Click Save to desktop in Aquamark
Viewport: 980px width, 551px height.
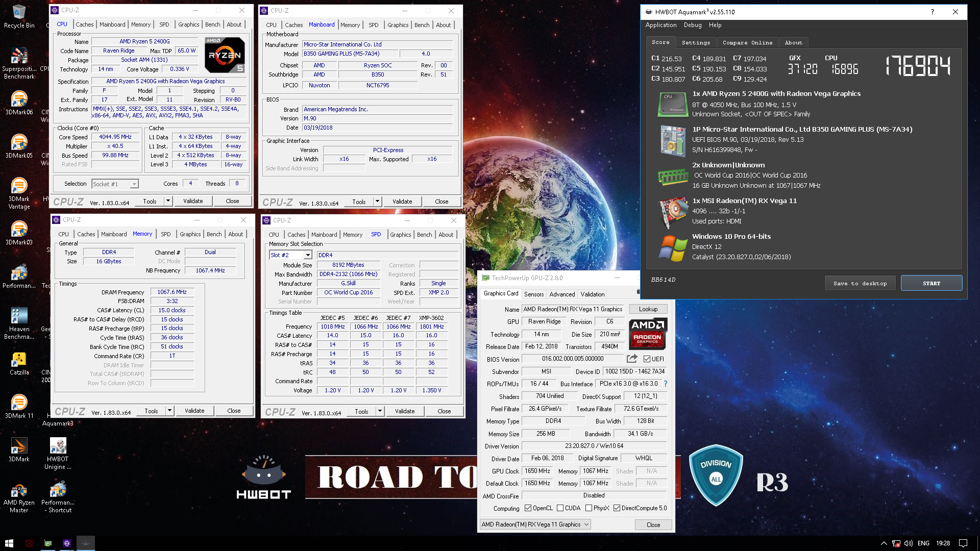tap(860, 283)
